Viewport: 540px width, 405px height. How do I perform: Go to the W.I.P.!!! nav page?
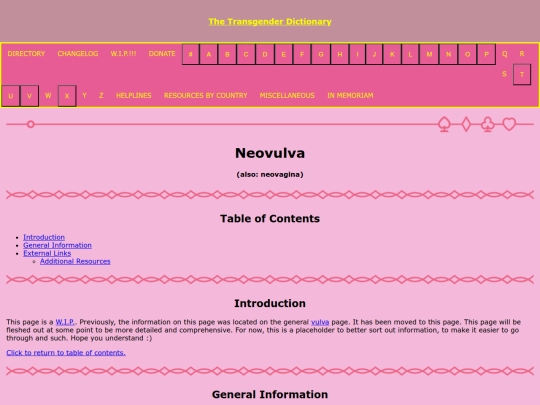[123, 54]
